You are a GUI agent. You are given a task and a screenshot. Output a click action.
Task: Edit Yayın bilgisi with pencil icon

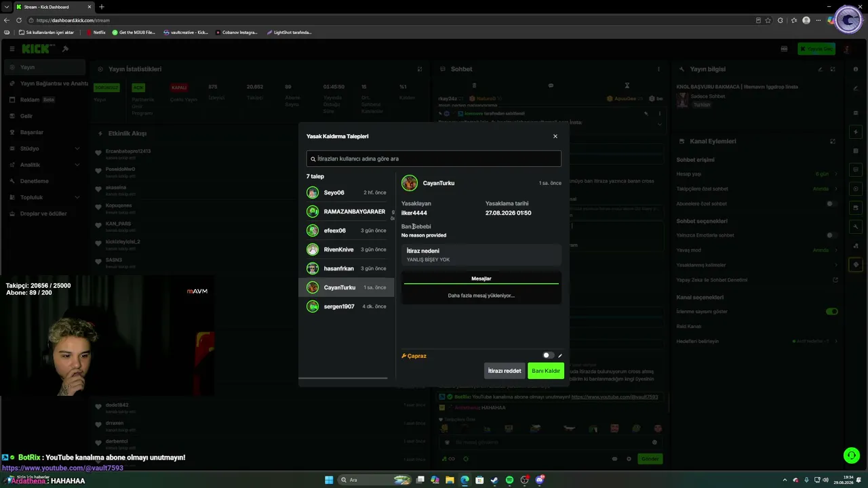pos(820,69)
